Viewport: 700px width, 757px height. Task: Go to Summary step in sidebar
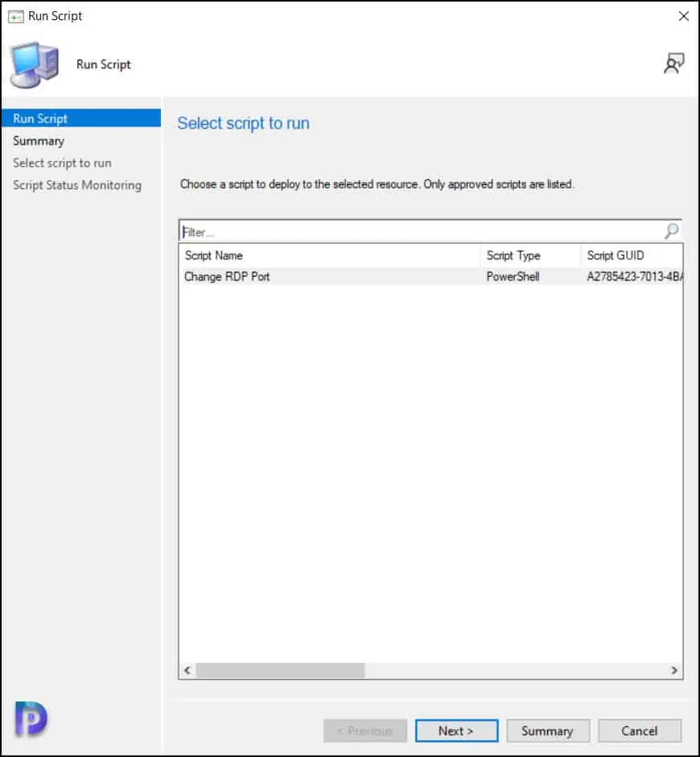[39, 141]
